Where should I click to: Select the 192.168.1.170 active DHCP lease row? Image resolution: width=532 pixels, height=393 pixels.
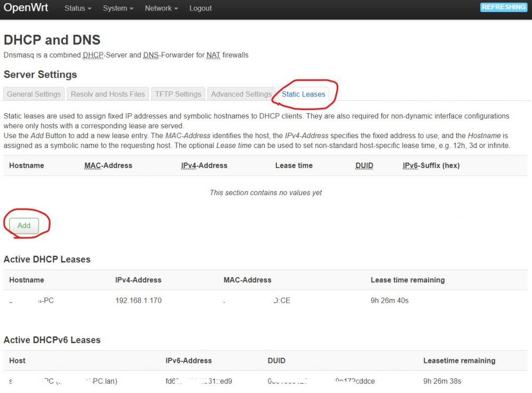click(x=138, y=300)
